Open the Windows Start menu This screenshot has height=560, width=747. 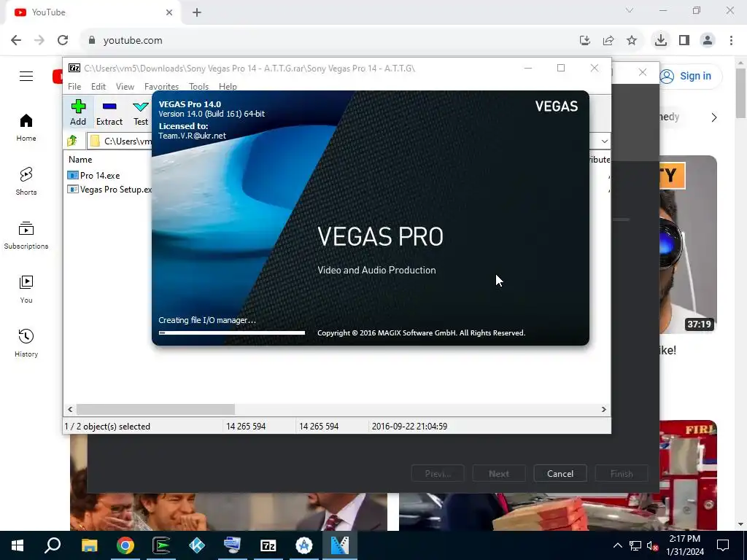tap(18, 545)
